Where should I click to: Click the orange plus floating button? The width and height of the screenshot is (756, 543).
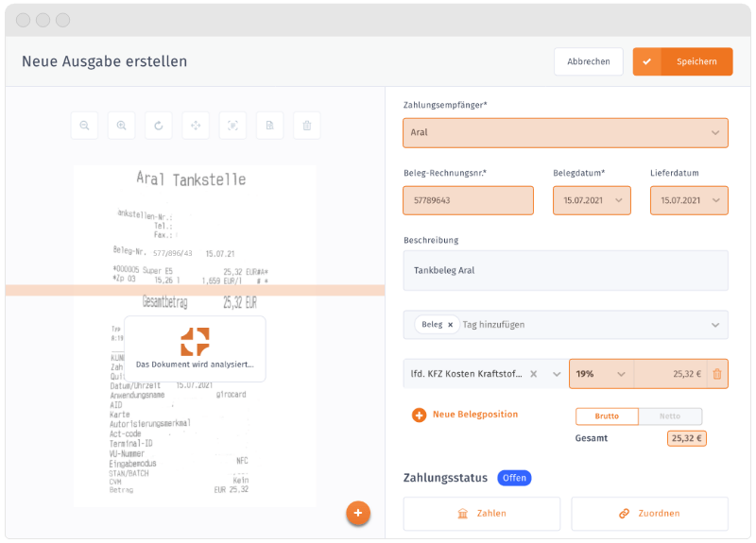(x=358, y=513)
